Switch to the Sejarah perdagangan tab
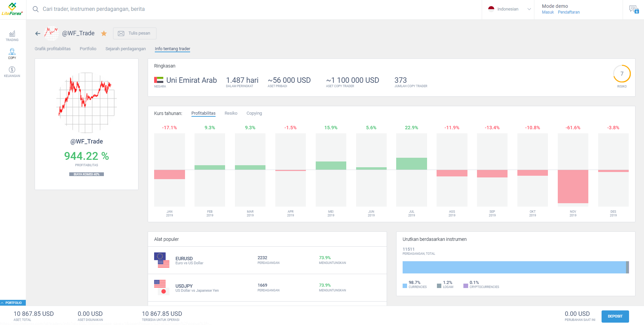 [x=125, y=49]
